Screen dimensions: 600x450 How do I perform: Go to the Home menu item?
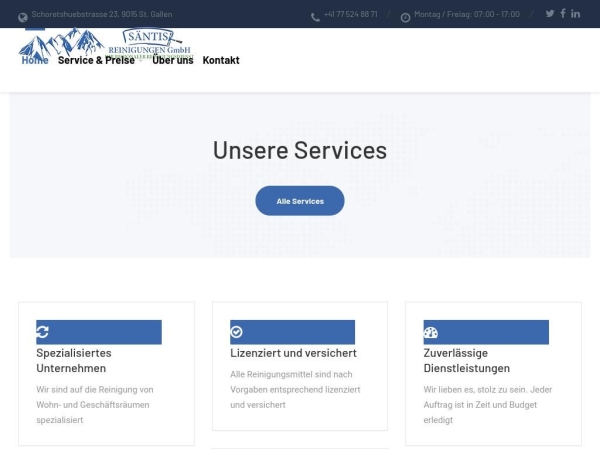pyautogui.click(x=35, y=60)
